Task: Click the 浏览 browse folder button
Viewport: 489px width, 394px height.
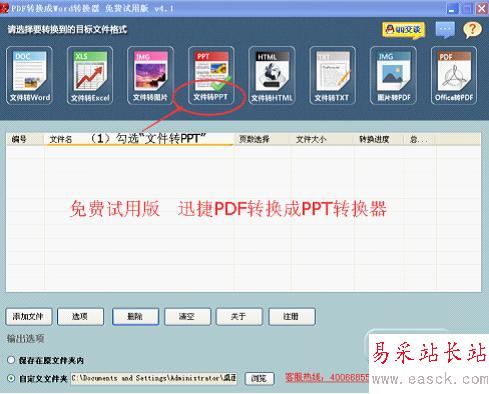Action: click(x=259, y=378)
